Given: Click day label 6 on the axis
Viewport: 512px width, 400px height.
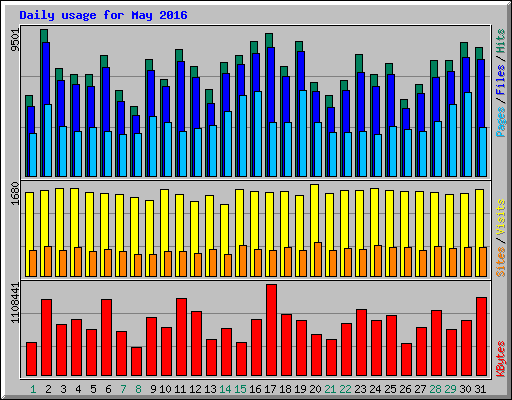Looking at the screenshot, I should [108, 389].
